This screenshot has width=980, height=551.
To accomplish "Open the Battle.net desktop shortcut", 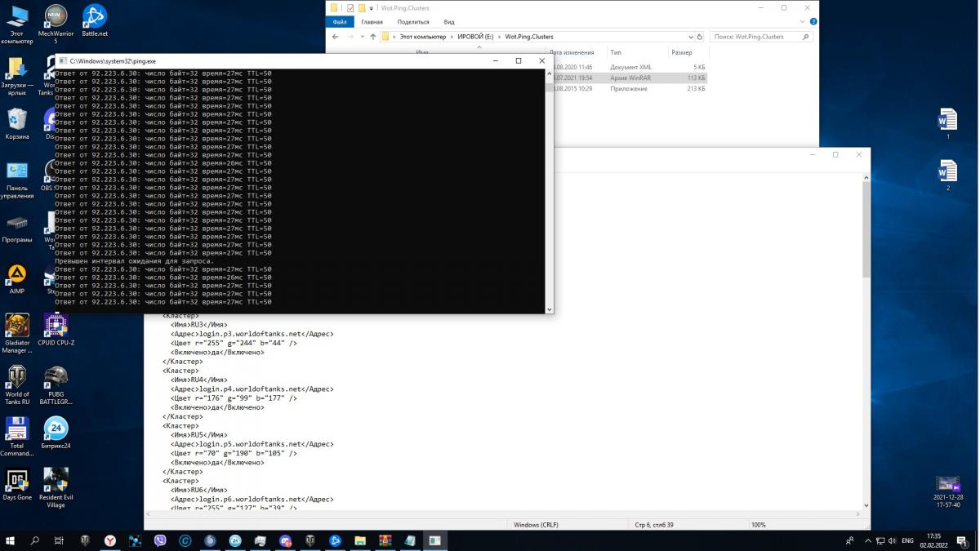I will pos(95,21).
